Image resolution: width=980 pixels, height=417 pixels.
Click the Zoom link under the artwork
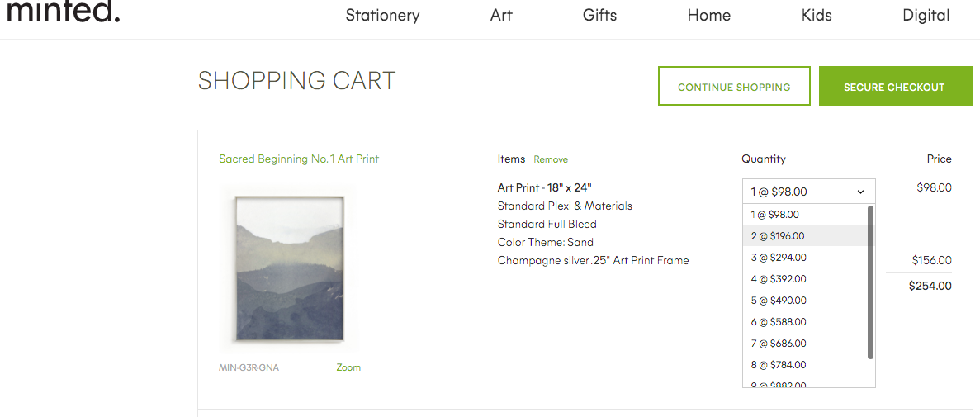348,367
